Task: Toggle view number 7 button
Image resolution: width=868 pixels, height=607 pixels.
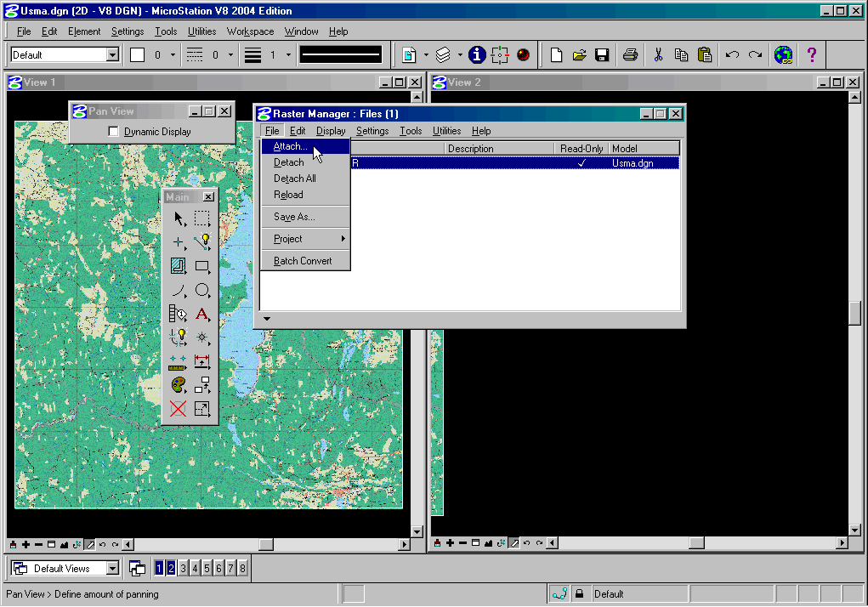Action: pyautogui.click(x=231, y=568)
